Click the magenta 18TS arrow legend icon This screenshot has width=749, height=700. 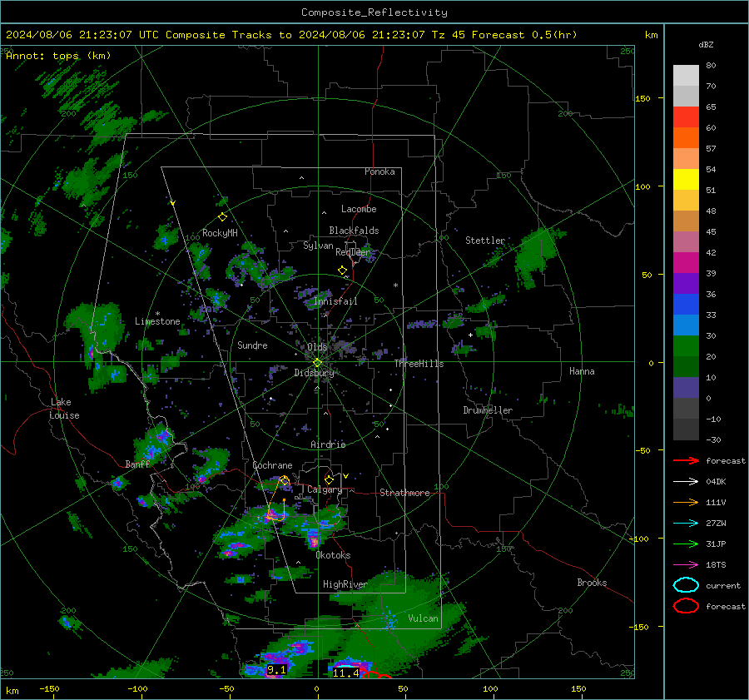pos(686,565)
